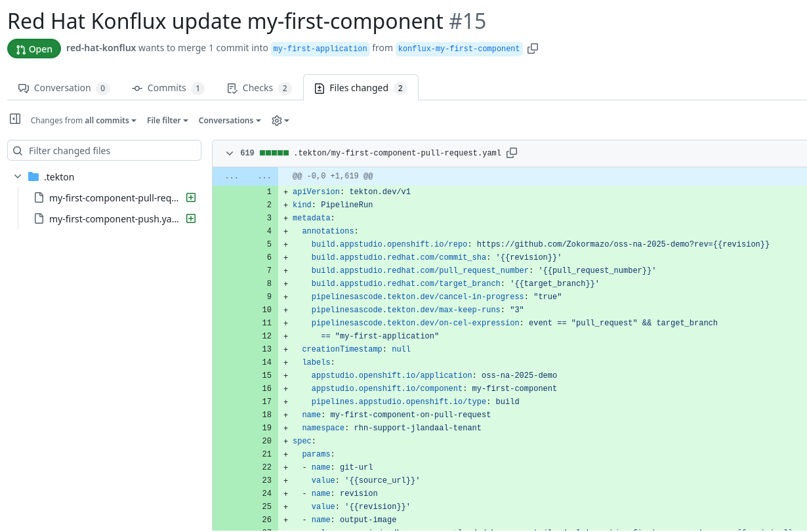807x532 pixels.
Task: Click into the Filter changed files field
Action: (105, 150)
